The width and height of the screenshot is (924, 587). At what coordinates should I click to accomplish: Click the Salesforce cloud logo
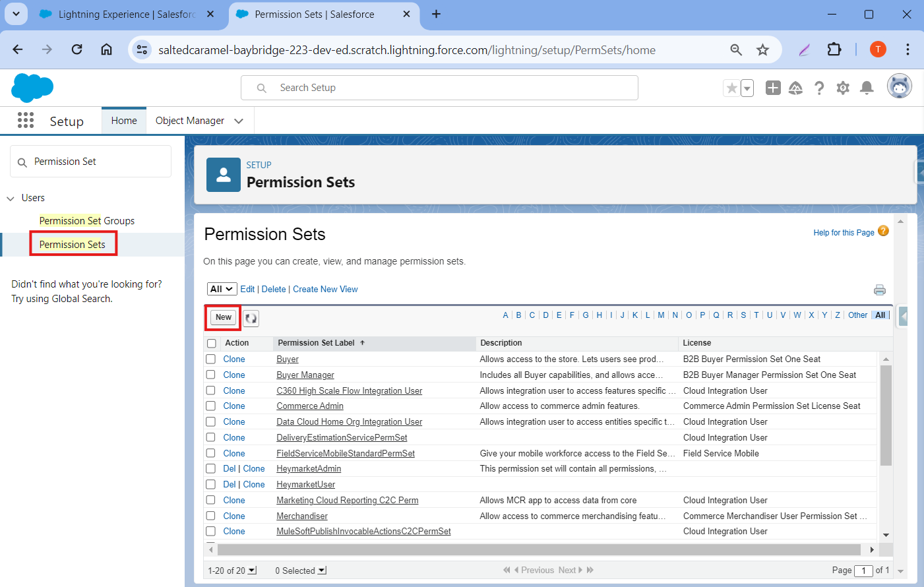click(x=32, y=88)
